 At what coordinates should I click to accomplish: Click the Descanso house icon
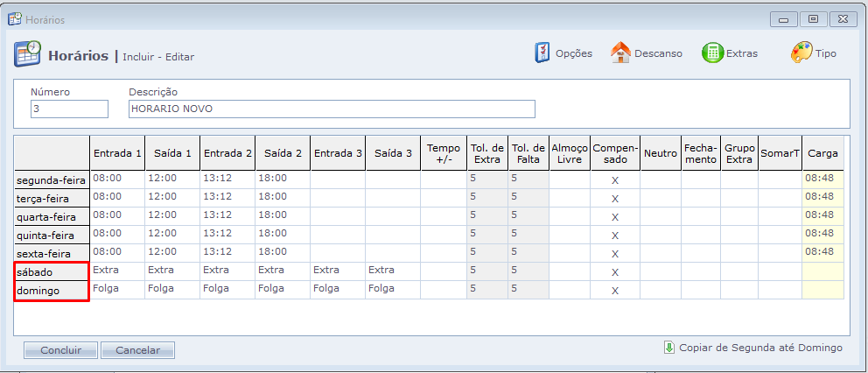[x=620, y=53]
